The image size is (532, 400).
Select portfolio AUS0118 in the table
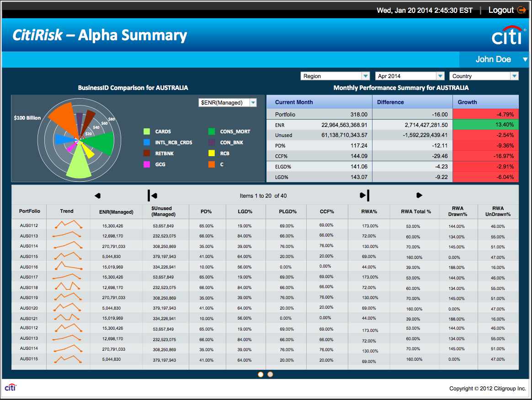tap(29, 288)
